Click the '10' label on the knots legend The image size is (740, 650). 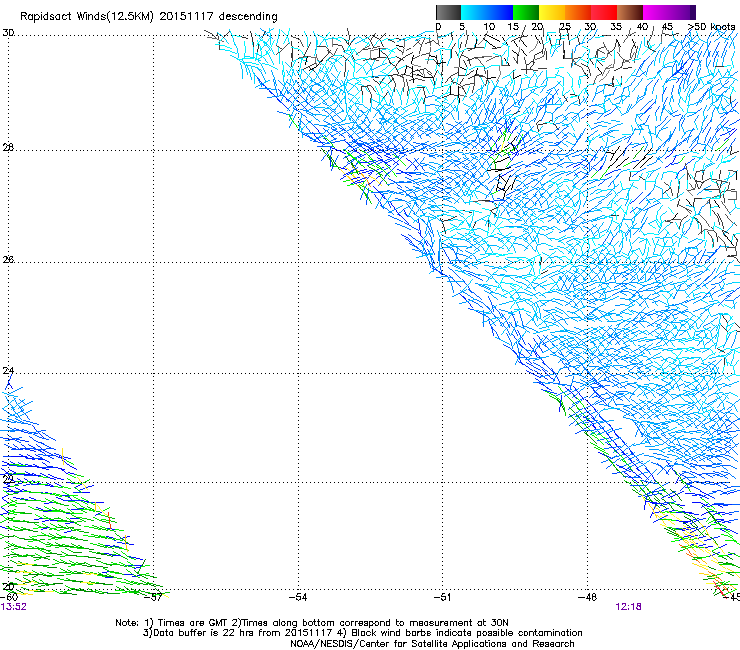pos(489,27)
